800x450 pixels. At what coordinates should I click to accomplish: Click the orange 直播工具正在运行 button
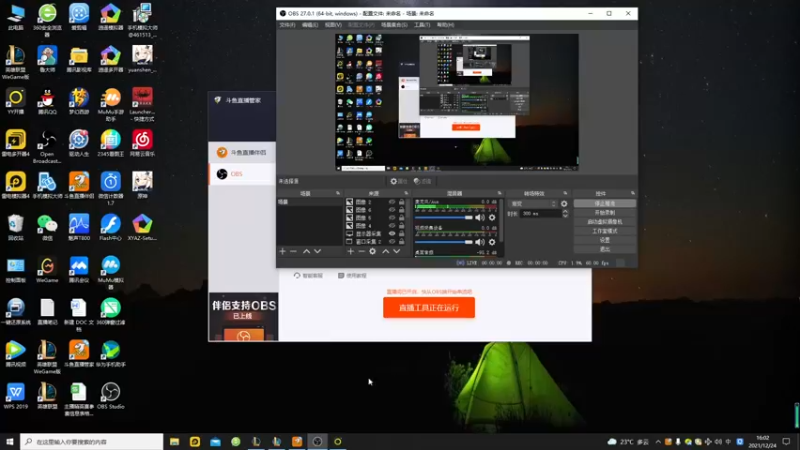click(429, 308)
